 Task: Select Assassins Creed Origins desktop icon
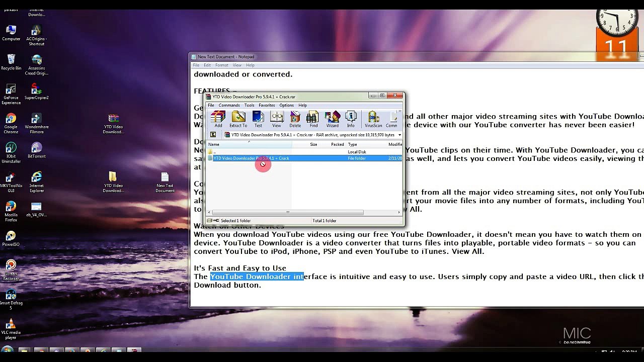[36, 65]
